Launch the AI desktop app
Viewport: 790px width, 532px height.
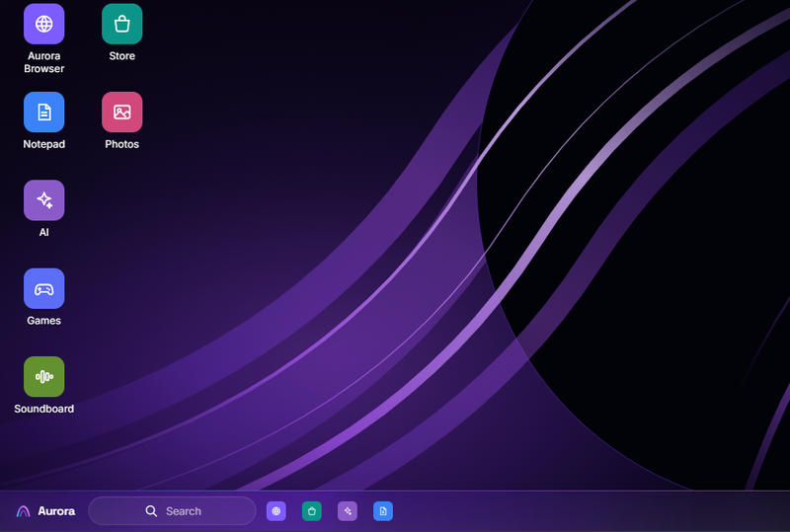(x=43, y=200)
